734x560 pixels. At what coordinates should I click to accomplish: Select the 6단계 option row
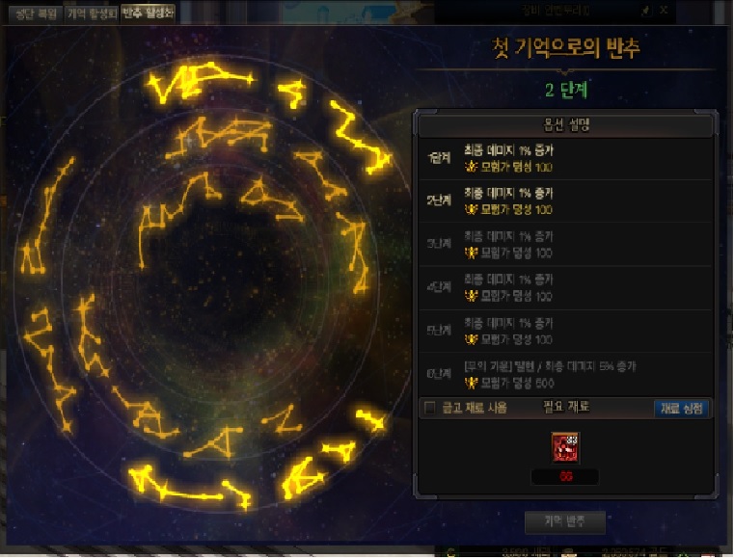(x=565, y=375)
